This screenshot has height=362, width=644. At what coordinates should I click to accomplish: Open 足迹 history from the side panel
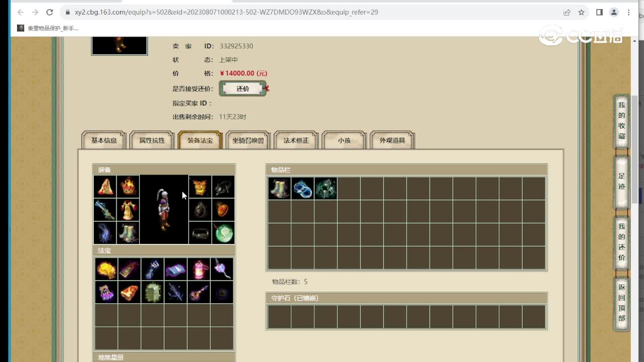tap(622, 182)
